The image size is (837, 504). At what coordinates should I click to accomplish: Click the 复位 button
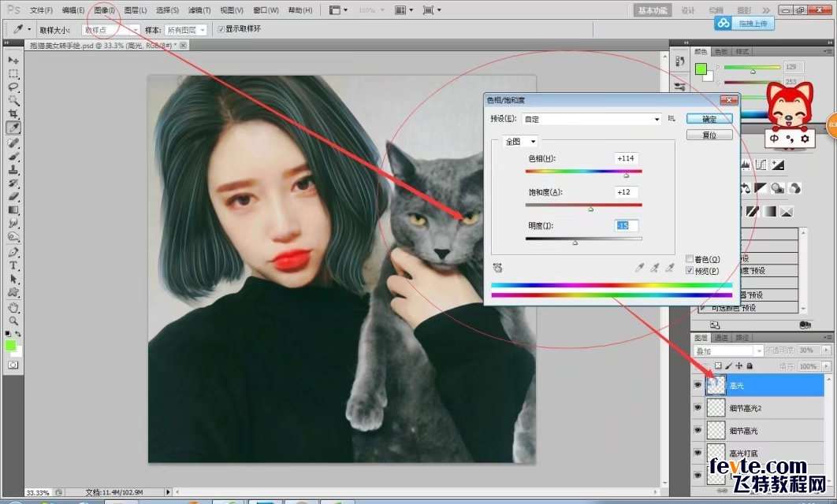pyautogui.click(x=709, y=135)
